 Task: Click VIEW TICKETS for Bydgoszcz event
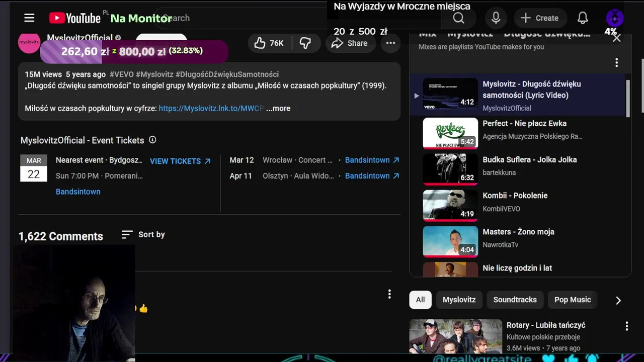(x=180, y=161)
